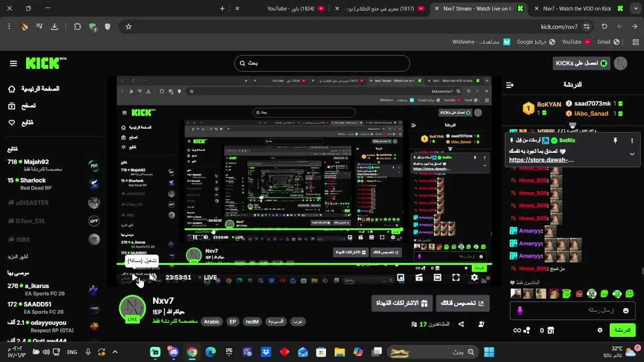Screen dimensions: 644x362
Task: Expand the pinned BotRix message
Action: (x=632, y=154)
